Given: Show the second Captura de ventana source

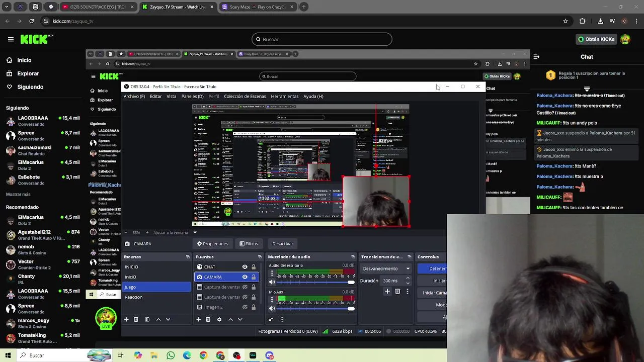Looking at the screenshot, I should pyautogui.click(x=245, y=297).
